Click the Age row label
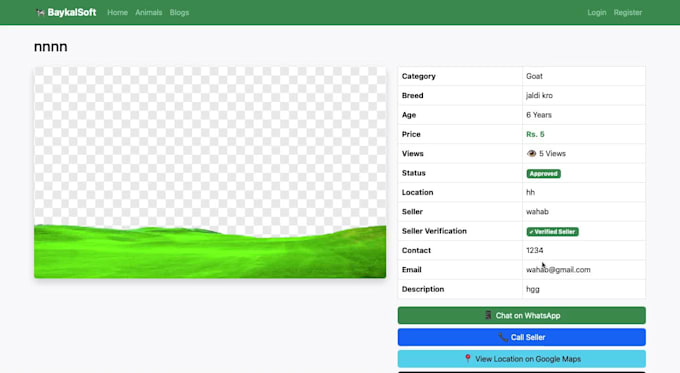Viewport: 680px width, 373px height. tap(409, 115)
